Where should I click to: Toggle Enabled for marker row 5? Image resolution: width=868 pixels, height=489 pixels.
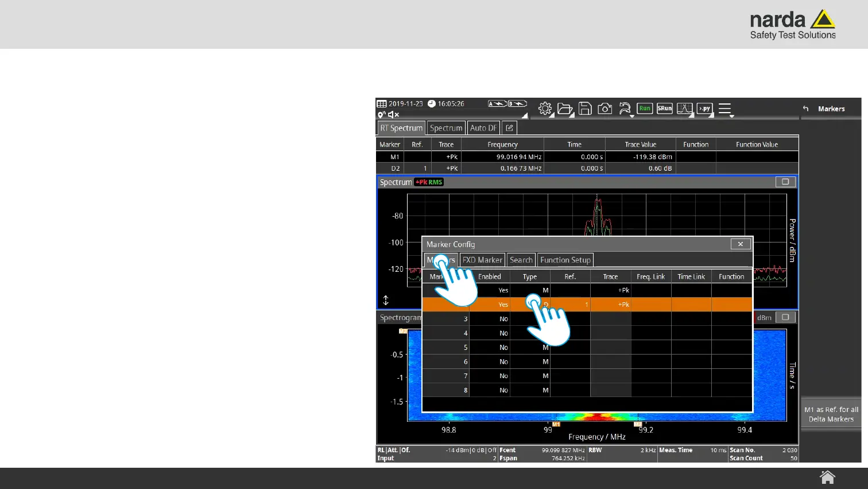[x=490, y=348]
